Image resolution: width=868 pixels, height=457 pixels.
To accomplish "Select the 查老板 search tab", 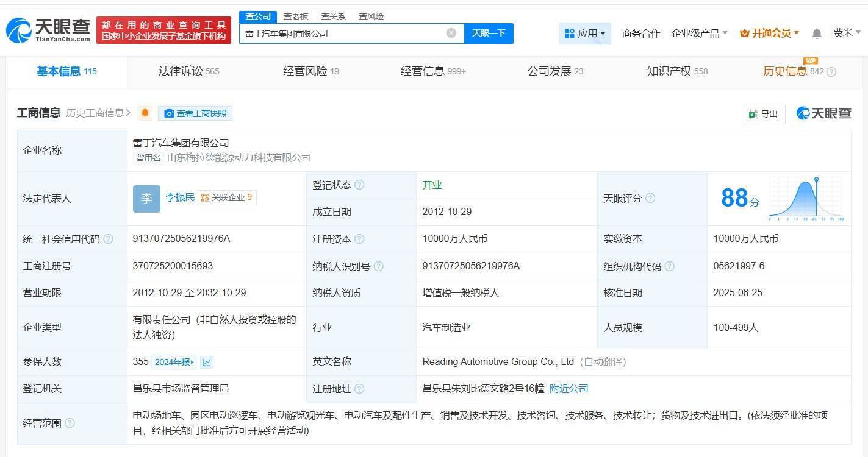I will pos(296,16).
